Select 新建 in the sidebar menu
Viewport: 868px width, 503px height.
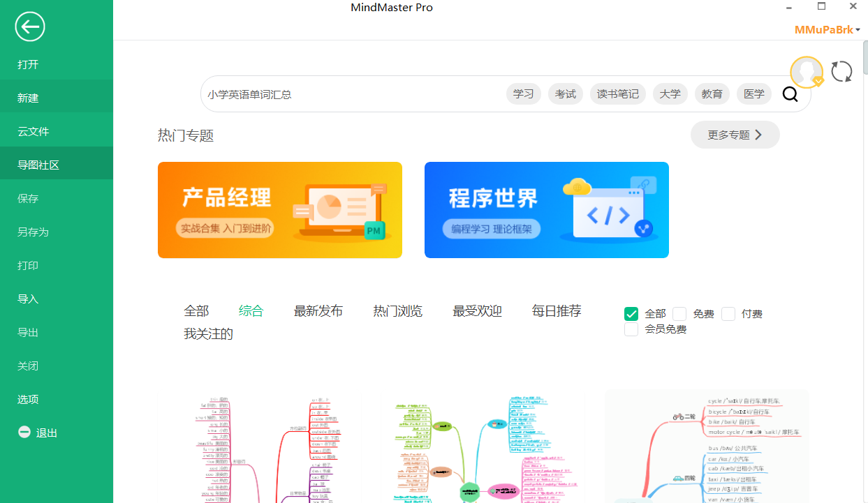tap(57, 98)
